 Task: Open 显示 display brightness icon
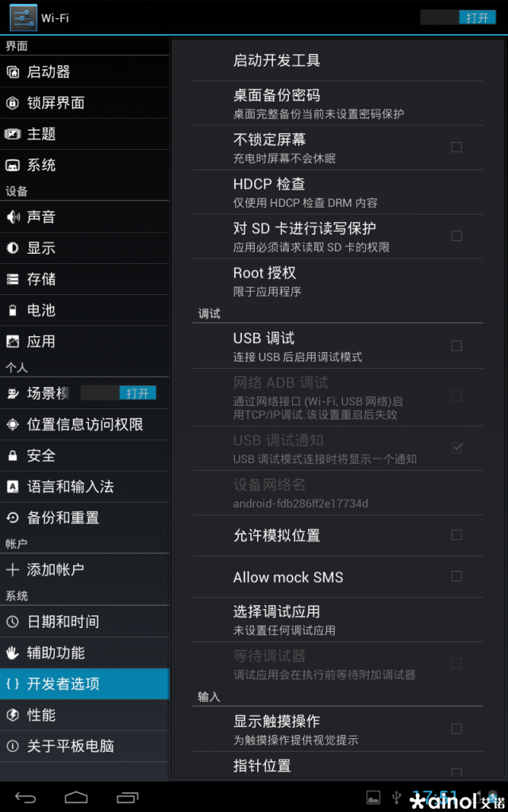pos(13,248)
